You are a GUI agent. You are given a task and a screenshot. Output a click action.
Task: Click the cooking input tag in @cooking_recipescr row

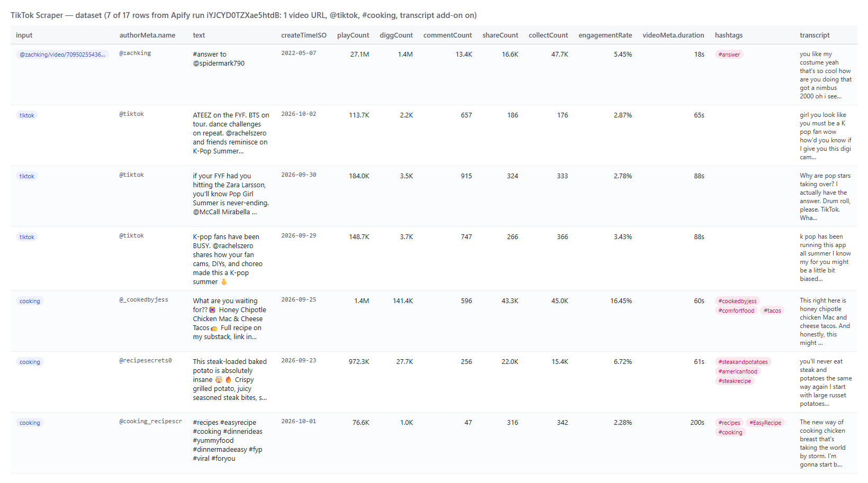tap(30, 423)
